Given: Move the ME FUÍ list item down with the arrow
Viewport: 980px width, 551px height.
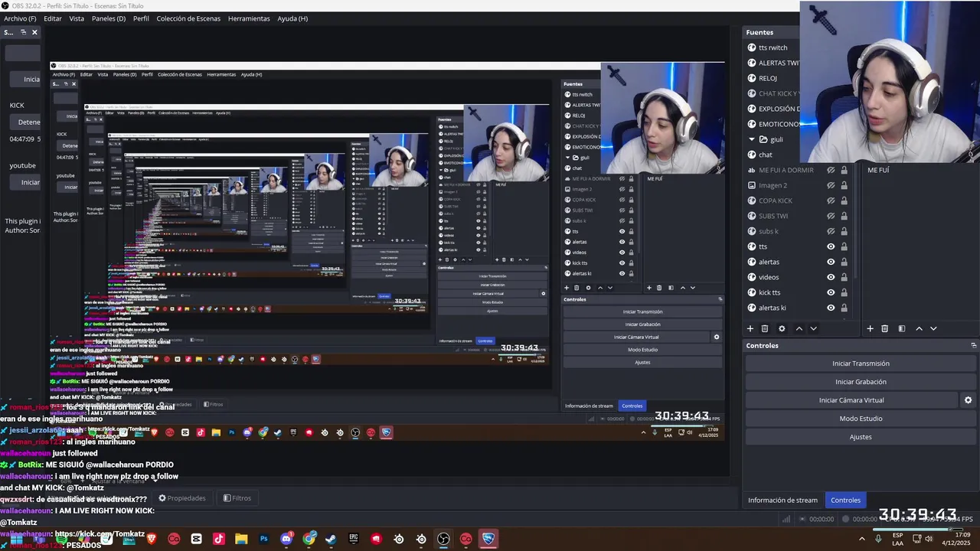Looking at the screenshot, I should 933,328.
